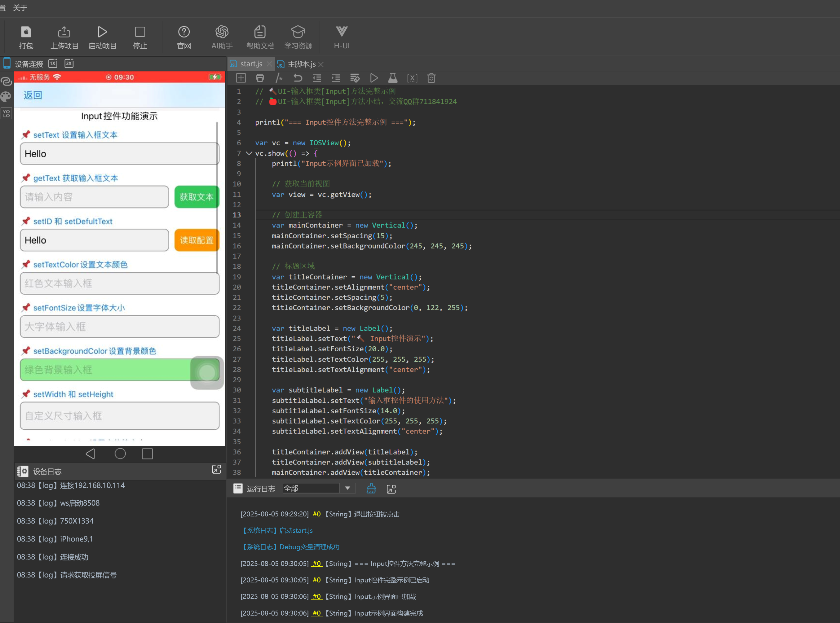Click #0 link in 退出按钮被点击 log
This screenshot has height=623, width=840.
(x=316, y=514)
